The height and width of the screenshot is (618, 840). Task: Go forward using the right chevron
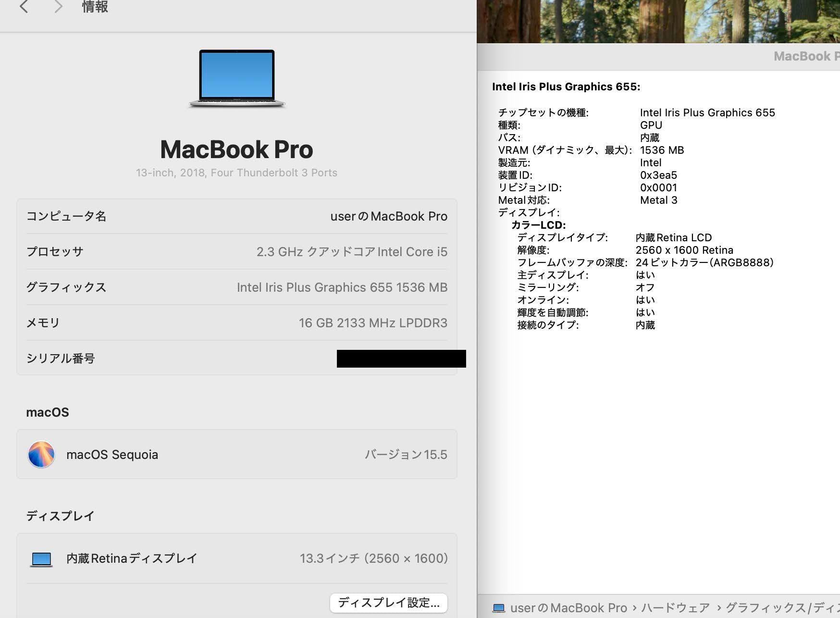pyautogui.click(x=58, y=7)
